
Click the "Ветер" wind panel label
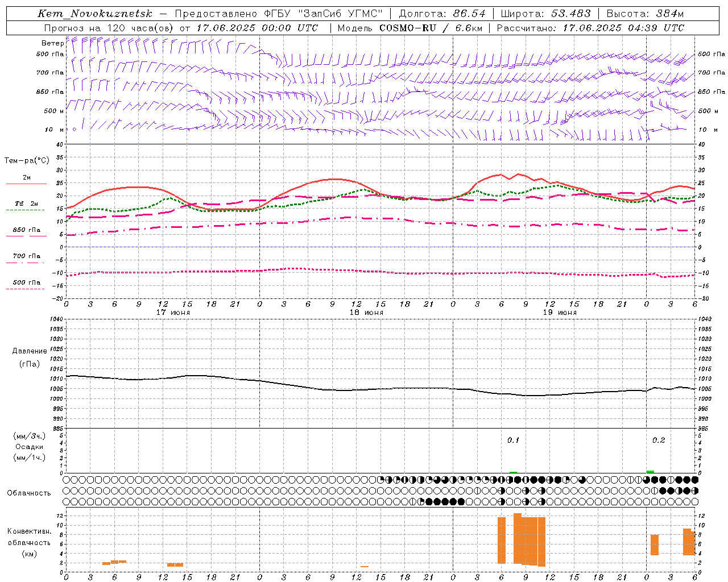pos(52,43)
